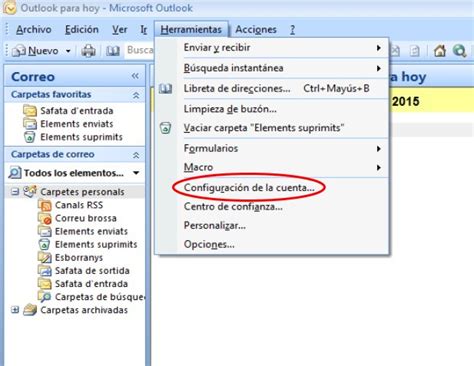Click the Todos los elementos search icon

point(15,173)
